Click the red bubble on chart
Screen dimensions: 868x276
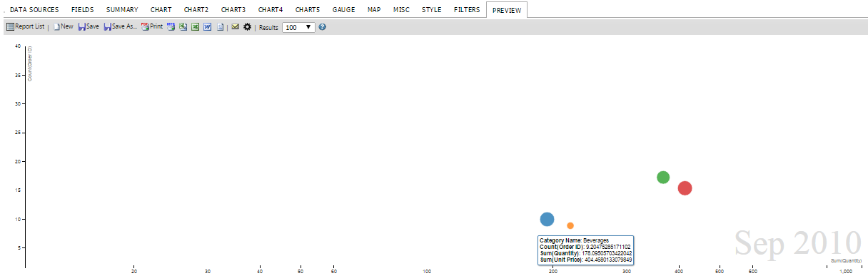[685, 188]
